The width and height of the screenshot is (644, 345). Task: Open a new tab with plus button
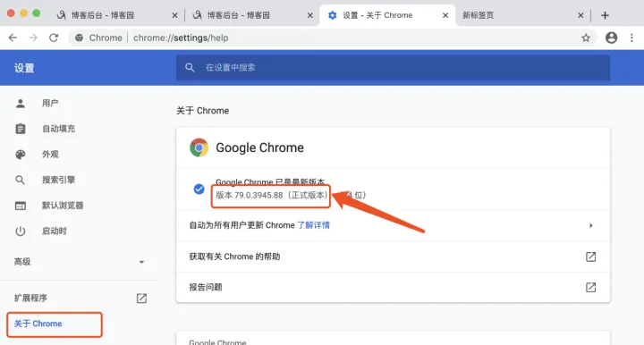coord(605,15)
